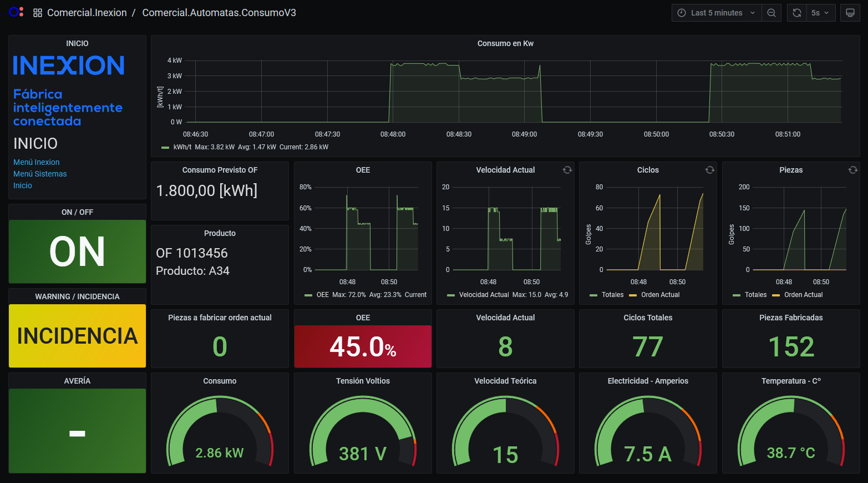Follow the Inicio link

[x=23, y=185]
